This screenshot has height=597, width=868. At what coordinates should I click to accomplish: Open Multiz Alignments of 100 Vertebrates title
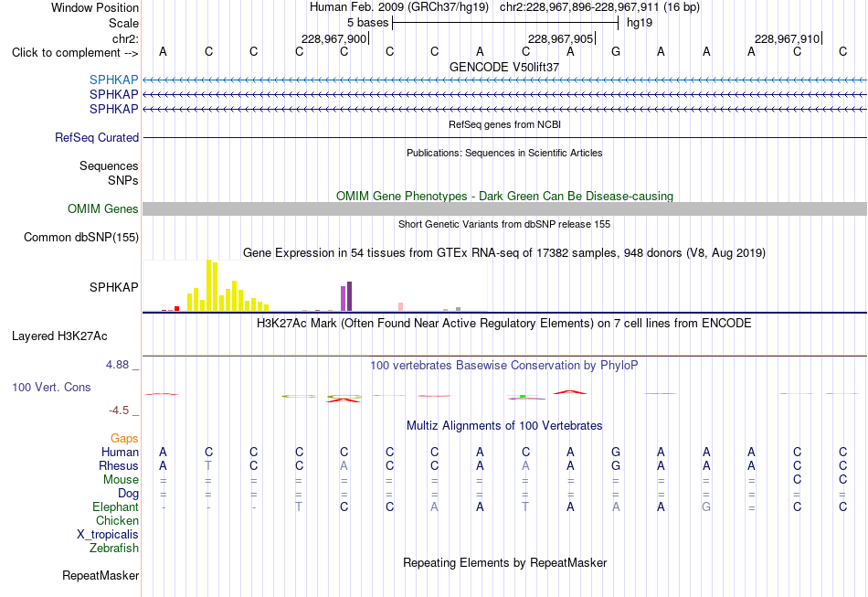coord(504,426)
